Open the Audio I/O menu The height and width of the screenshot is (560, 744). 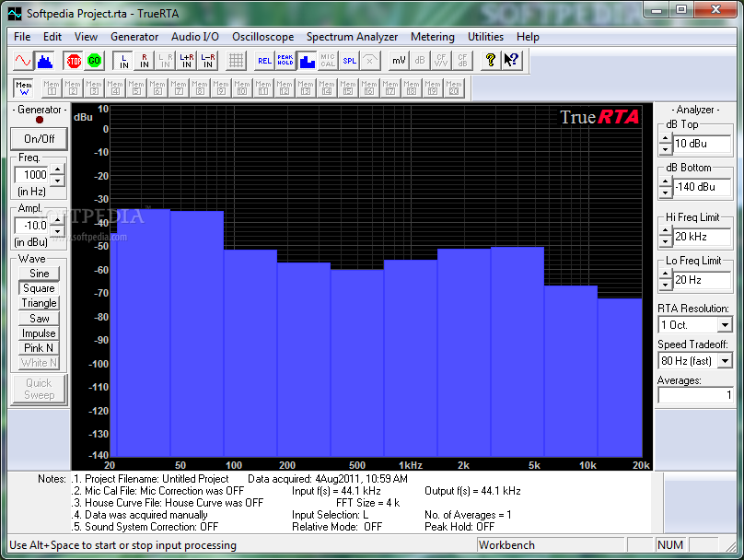pos(195,37)
